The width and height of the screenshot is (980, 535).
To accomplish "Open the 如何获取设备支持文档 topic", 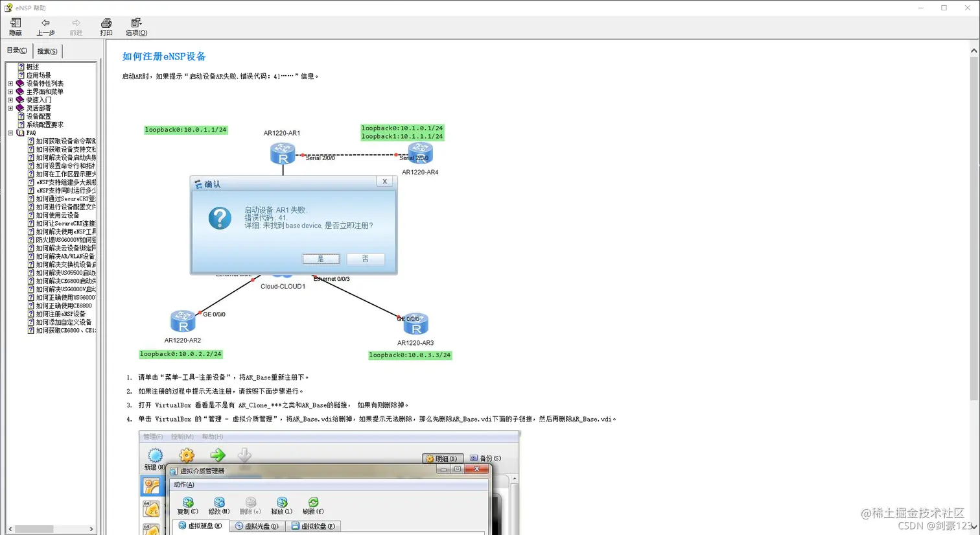I will click(65, 149).
